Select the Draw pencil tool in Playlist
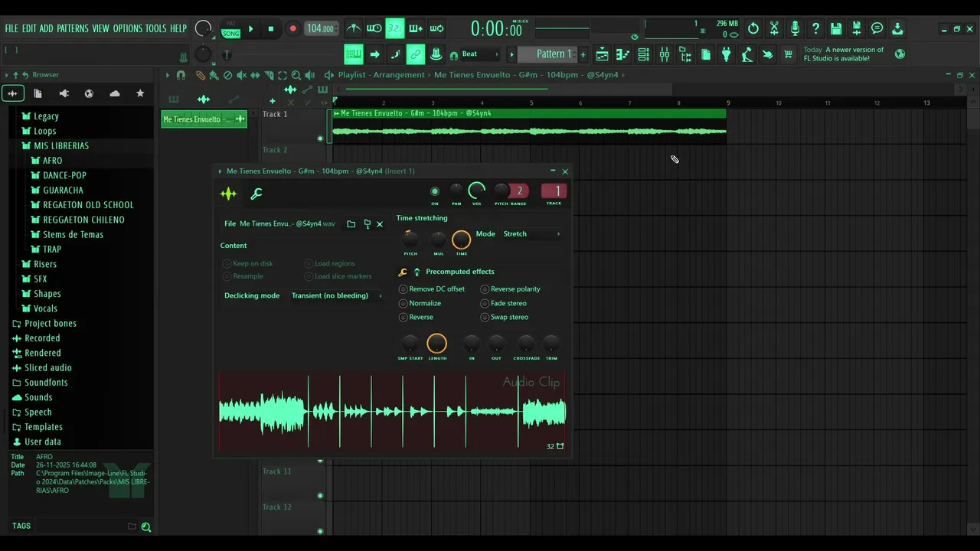Screen dimensions: 980x551 click(x=201, y=75)
